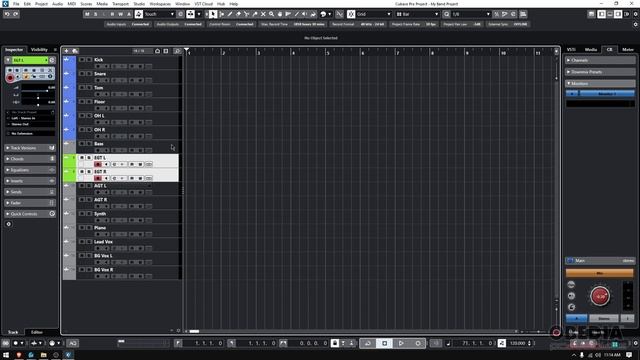640x360 pixels.
Task: Expand the Chords inspector section
Action: [30, 159]
